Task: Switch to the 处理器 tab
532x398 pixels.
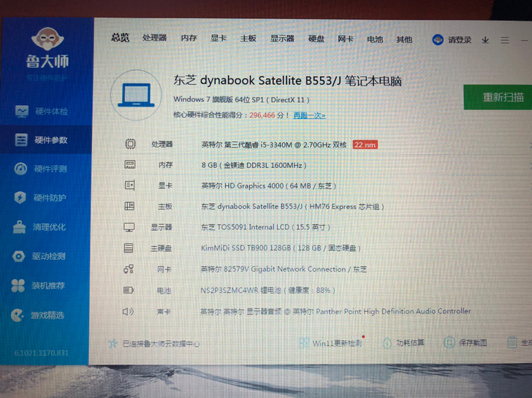Action: [154, 38]
